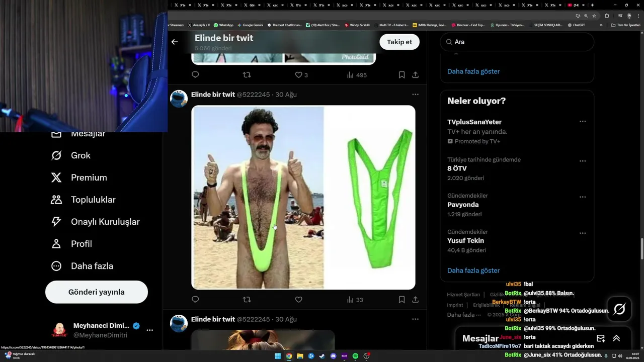Reply to the tweet with 495 views
Screen dimensions: 644x362
[195, 75]
